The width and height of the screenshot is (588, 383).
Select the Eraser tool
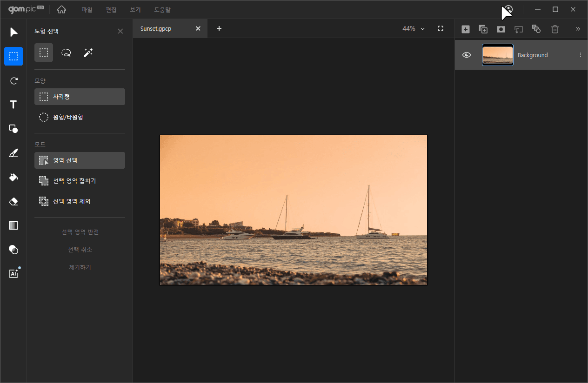point(13,201)
